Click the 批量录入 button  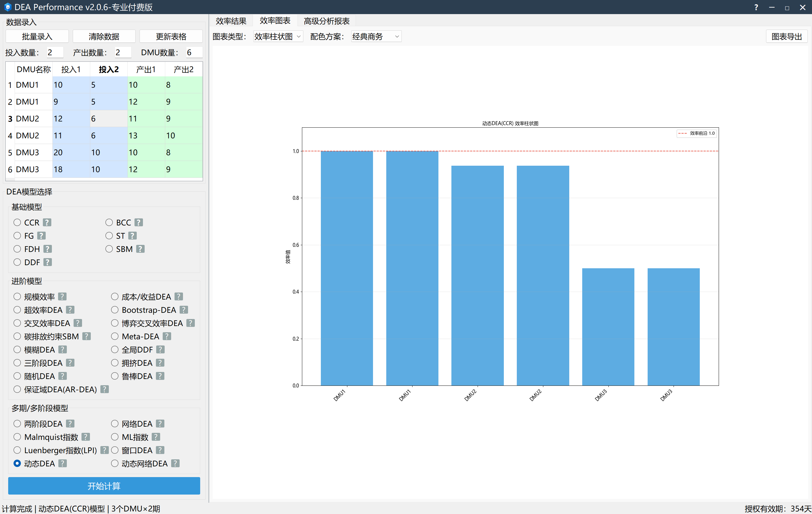tap(37, 36)
